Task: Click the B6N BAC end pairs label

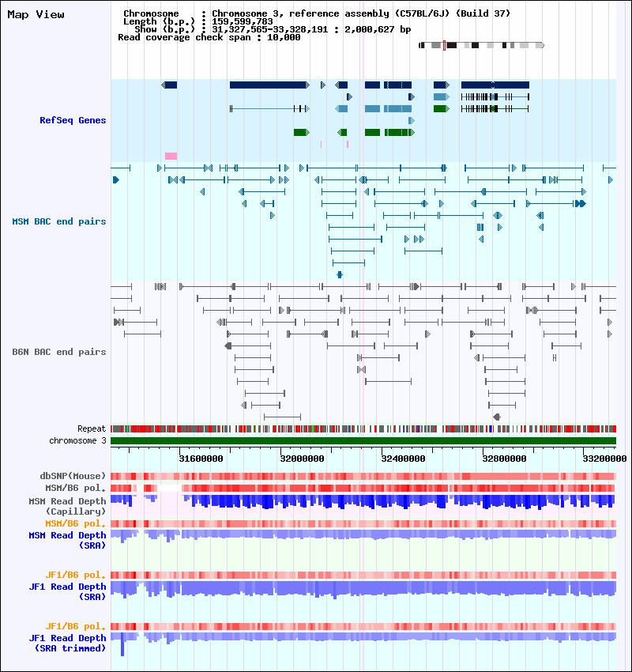Action: pos(59,352)
